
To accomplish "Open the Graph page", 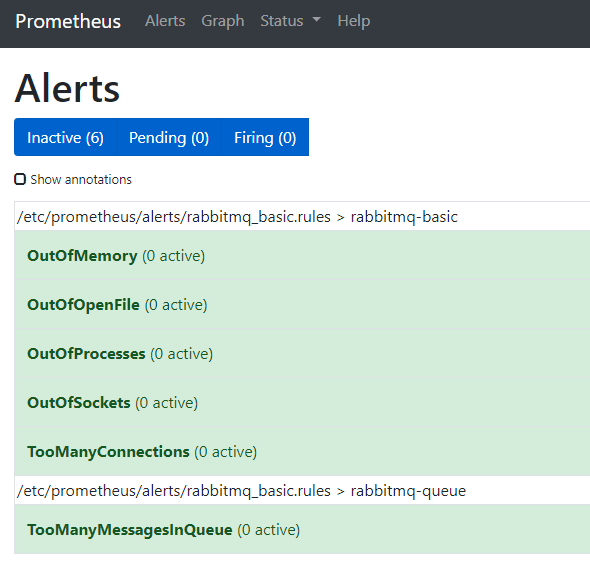I will (223, 21).
